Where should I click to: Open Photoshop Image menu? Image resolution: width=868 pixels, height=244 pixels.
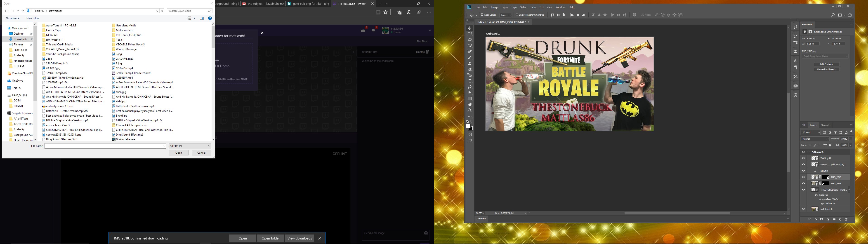pyautogui.click(x=494, y=7)
